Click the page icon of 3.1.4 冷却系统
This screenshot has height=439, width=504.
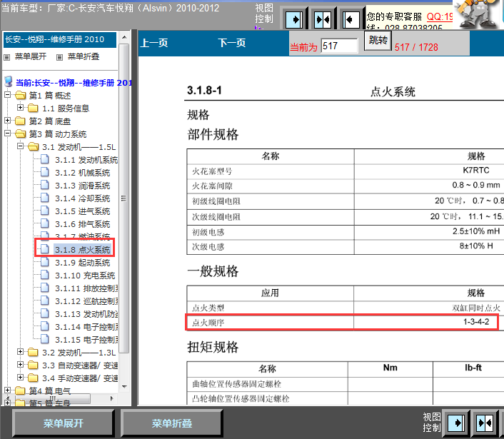(45, 198)
